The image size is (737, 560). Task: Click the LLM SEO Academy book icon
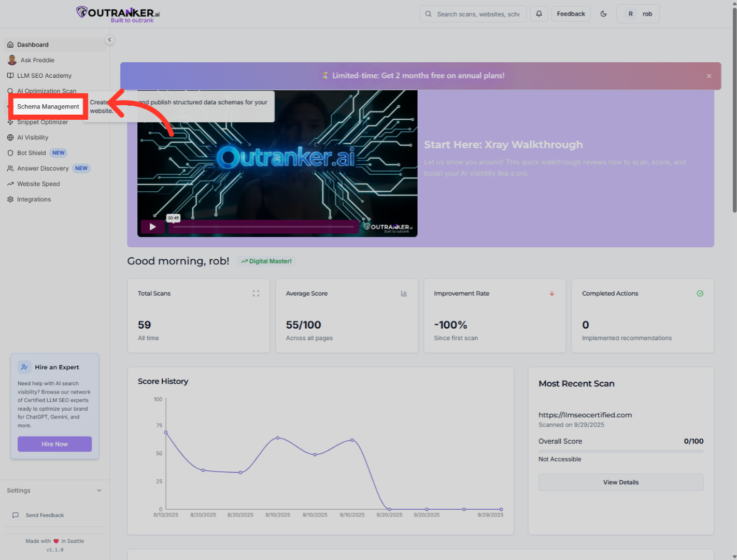(x=10, y=76)
